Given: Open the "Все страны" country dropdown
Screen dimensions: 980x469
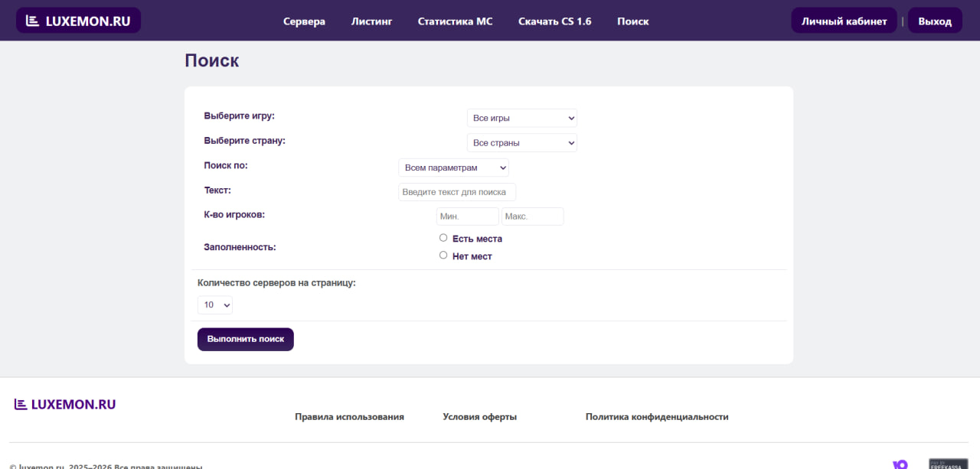Looking at the screenshot, I should (x=521, y=142).
